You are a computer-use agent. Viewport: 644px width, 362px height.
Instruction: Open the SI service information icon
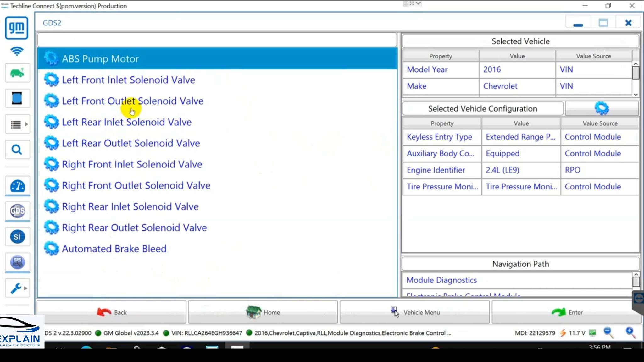[x=17, y=237]
